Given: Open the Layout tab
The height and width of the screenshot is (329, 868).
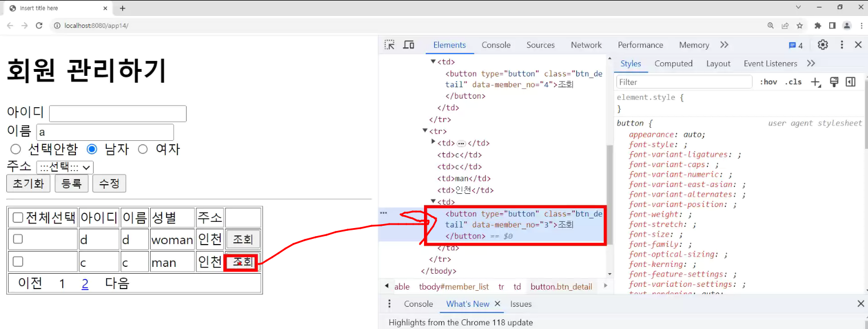Looking at the screenshot, I should click(x=718, y=63).
